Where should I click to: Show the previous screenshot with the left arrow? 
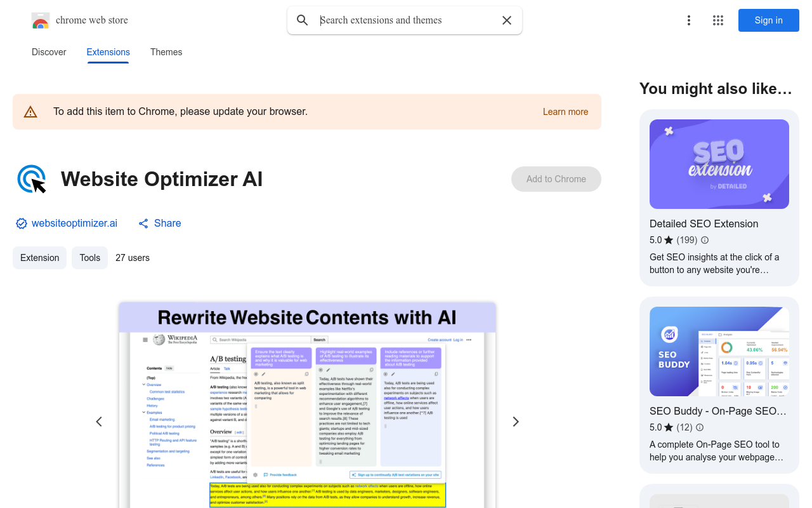[x=99, y=422]
